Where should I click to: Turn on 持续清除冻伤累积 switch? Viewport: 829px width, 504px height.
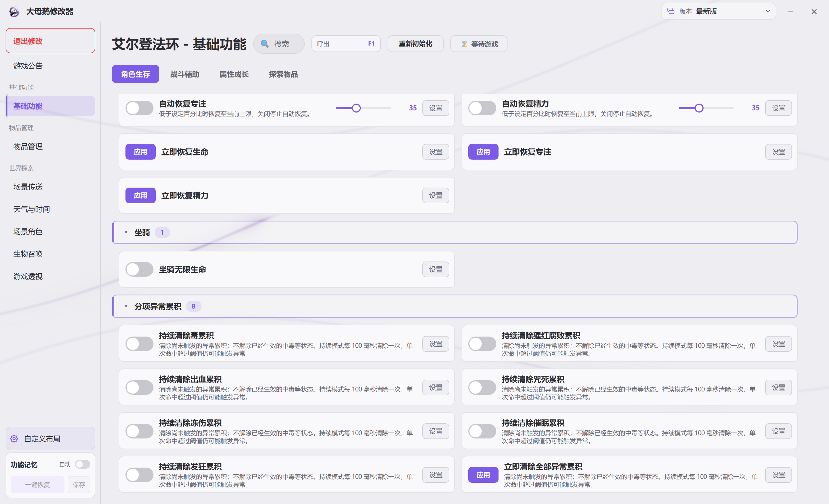pos(139,431)
